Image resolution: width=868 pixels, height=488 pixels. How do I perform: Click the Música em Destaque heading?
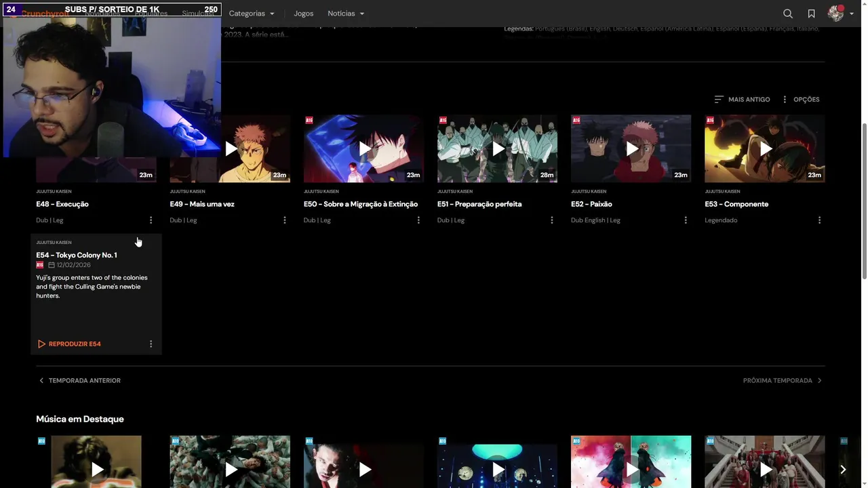click(x=80, y=419)
